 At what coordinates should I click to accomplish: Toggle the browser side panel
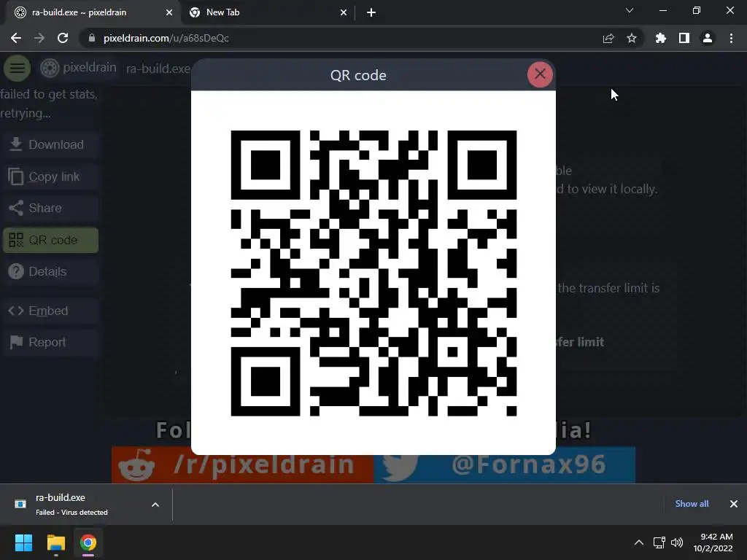pyautogui.click(x=684, y=38)
